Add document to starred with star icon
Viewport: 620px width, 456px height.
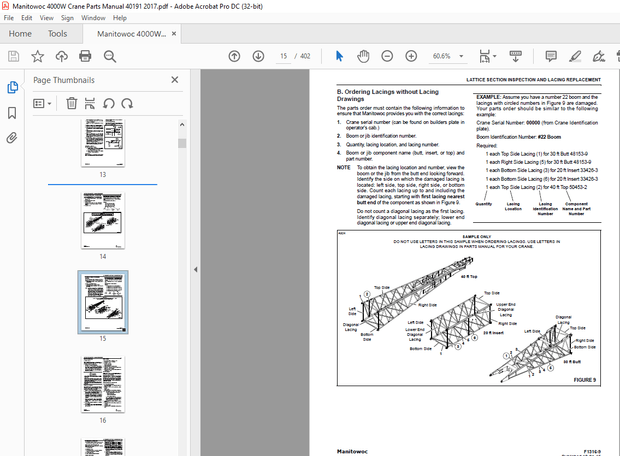coord(38,57)
